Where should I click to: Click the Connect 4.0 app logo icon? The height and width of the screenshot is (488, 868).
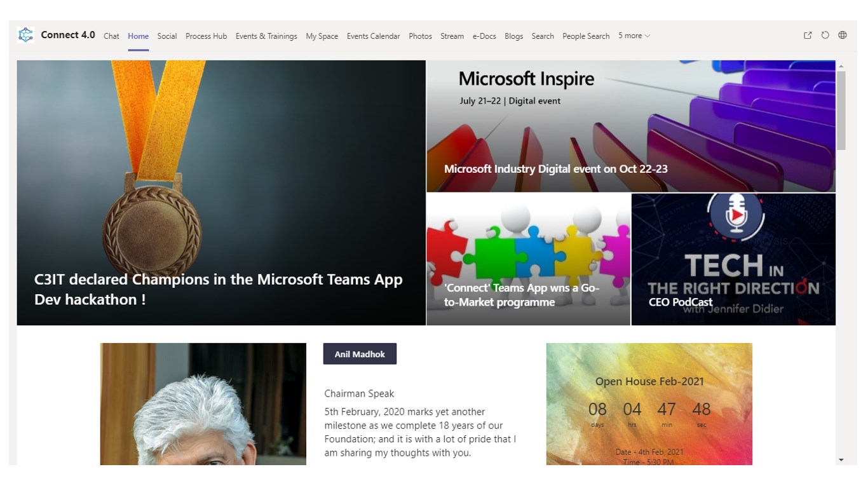coord(25,36)
